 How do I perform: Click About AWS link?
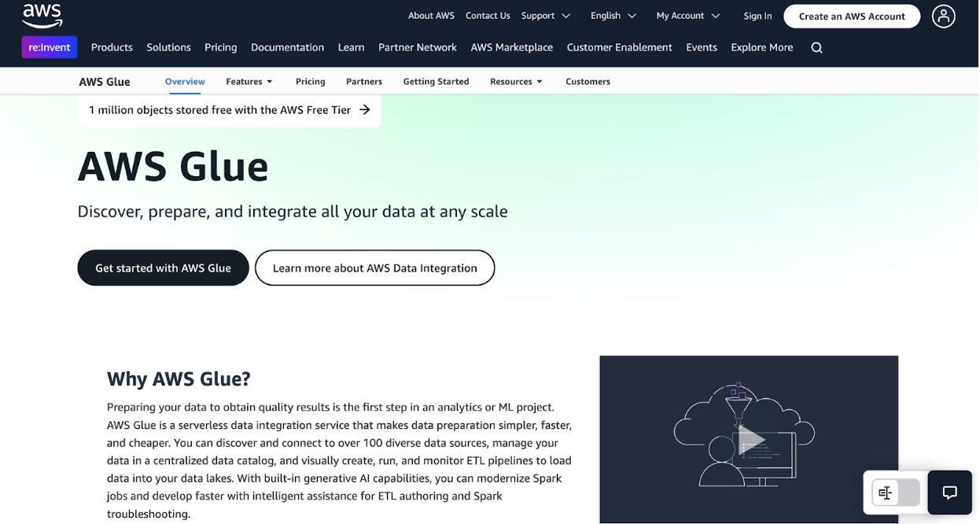point(431,16)
